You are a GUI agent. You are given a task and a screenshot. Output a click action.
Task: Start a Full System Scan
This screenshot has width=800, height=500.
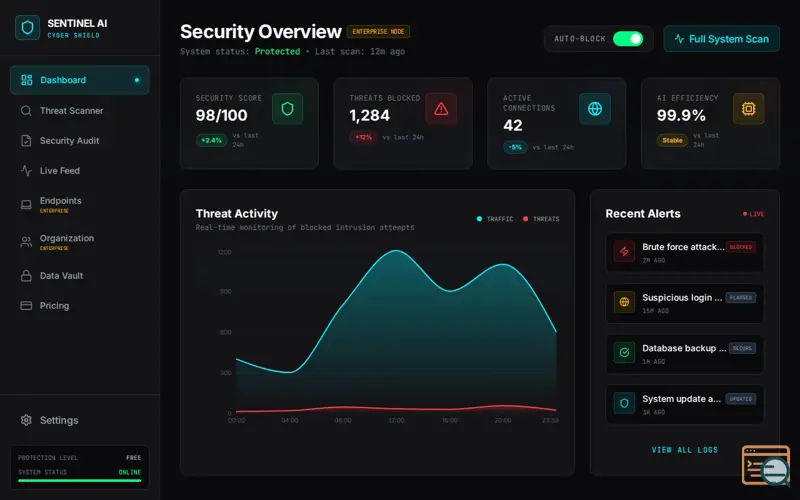pos(721,39)
